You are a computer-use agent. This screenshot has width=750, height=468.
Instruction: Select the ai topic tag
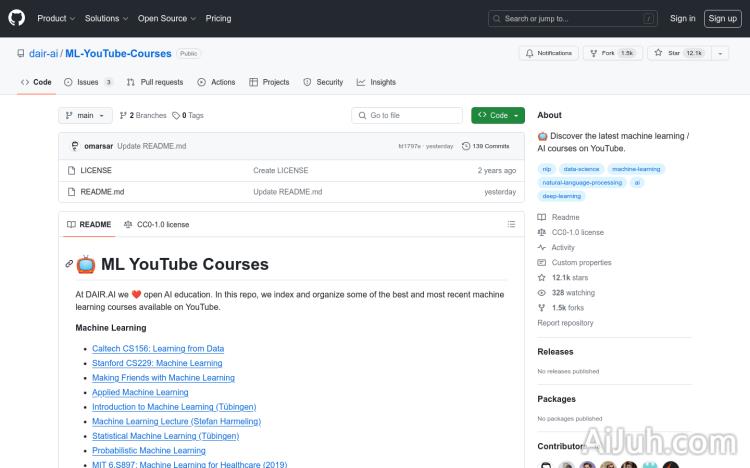[x=637, y=182]
